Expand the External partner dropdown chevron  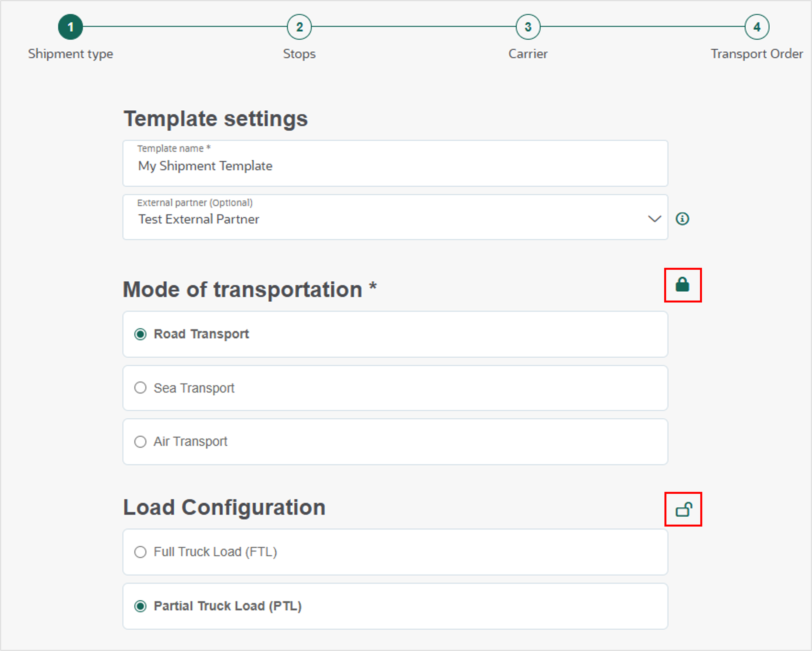coord(654,218)
